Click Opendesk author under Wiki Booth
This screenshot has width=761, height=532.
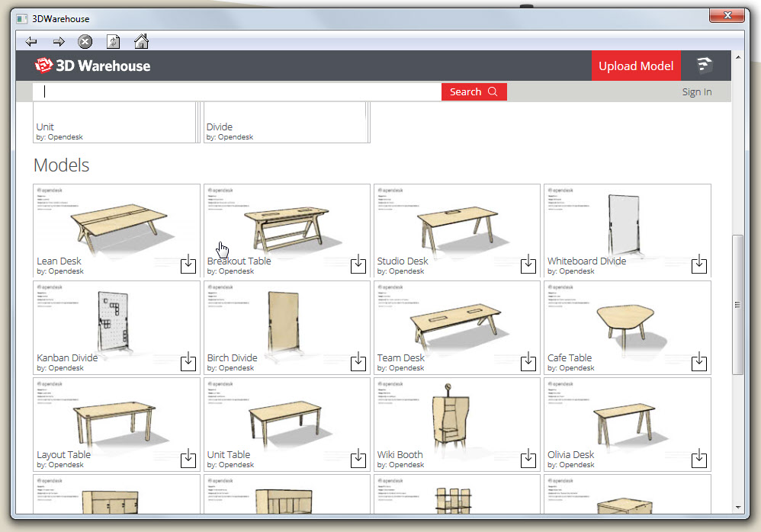(406, 465)
